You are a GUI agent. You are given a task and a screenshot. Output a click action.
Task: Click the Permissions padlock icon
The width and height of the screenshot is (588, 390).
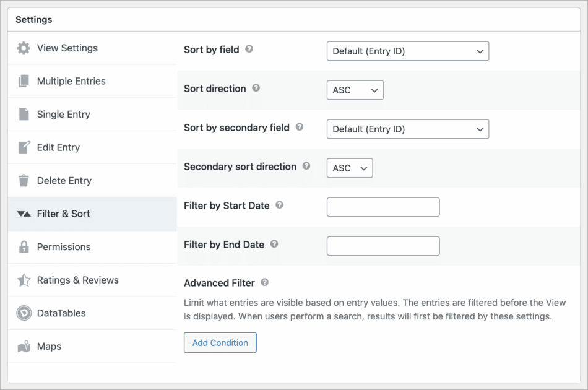tap(23, 246)
